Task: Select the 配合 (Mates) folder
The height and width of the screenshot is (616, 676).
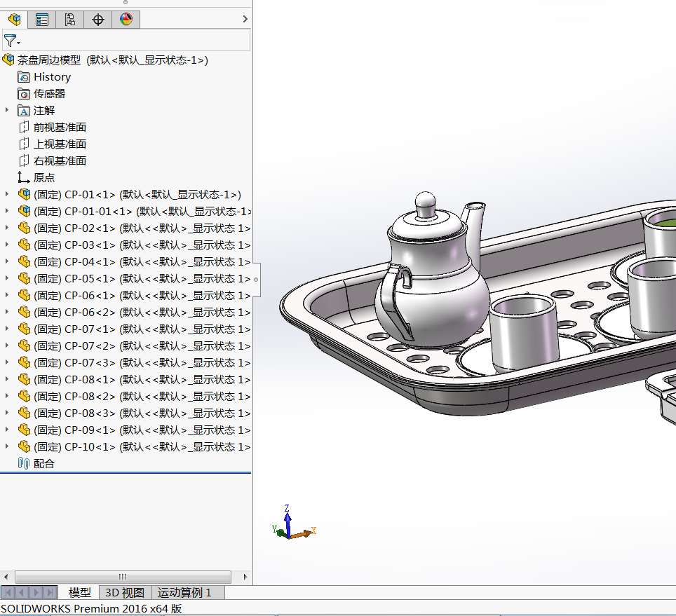Action: (x=43, y=463)
